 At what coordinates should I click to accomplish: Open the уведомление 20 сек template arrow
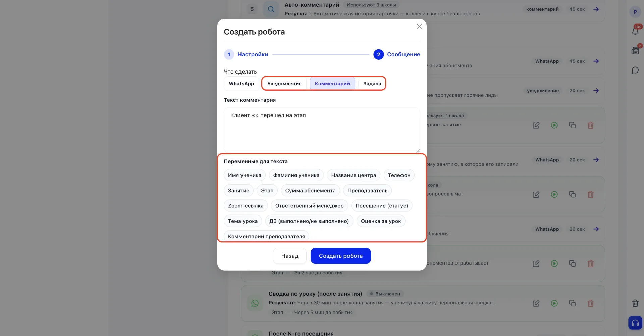596,91
